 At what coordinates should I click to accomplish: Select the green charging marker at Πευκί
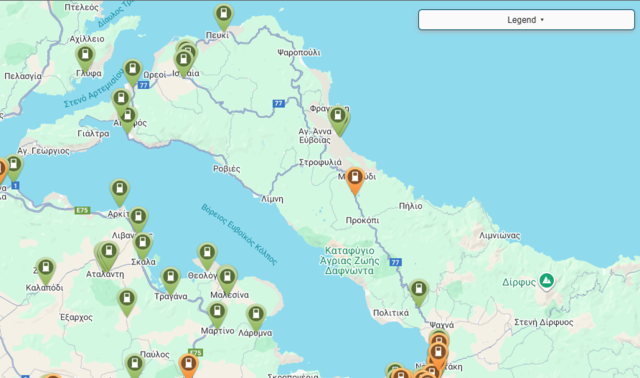pyautogui.click(x=224, y=17)
